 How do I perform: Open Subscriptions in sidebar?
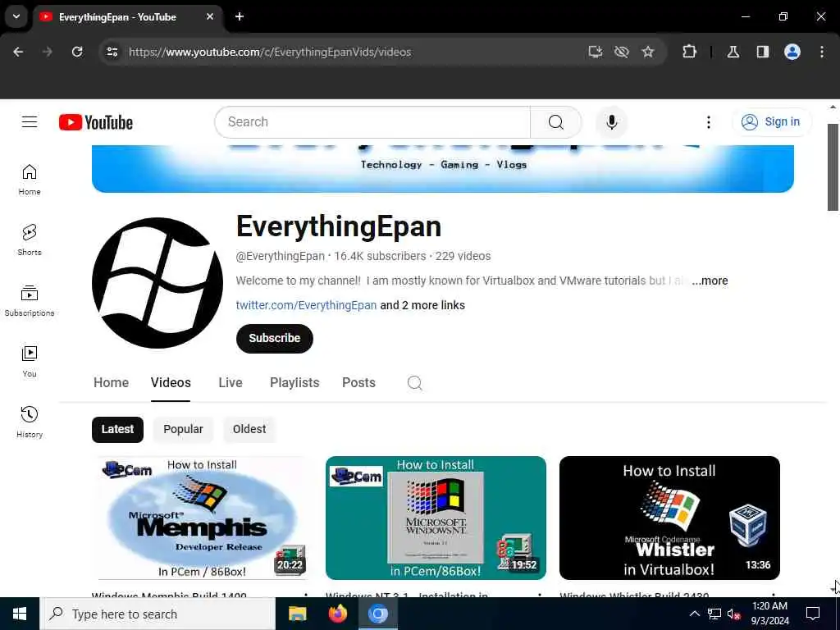(30, 300)
